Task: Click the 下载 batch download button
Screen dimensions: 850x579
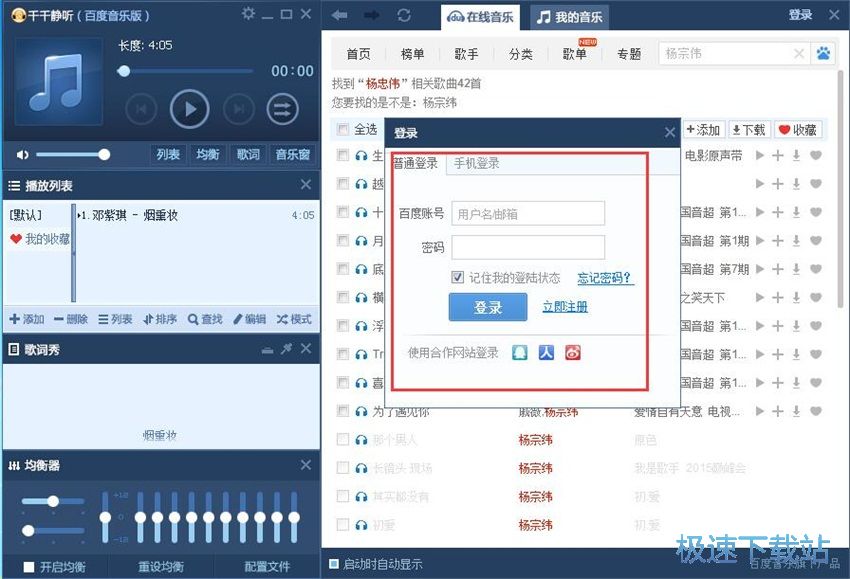Action: tap(749, 130)
